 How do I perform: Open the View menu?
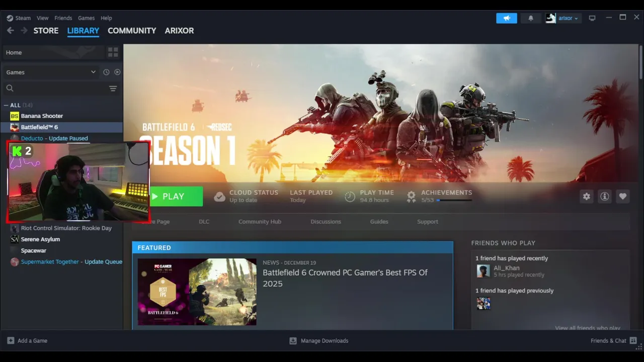click(43, 18)
